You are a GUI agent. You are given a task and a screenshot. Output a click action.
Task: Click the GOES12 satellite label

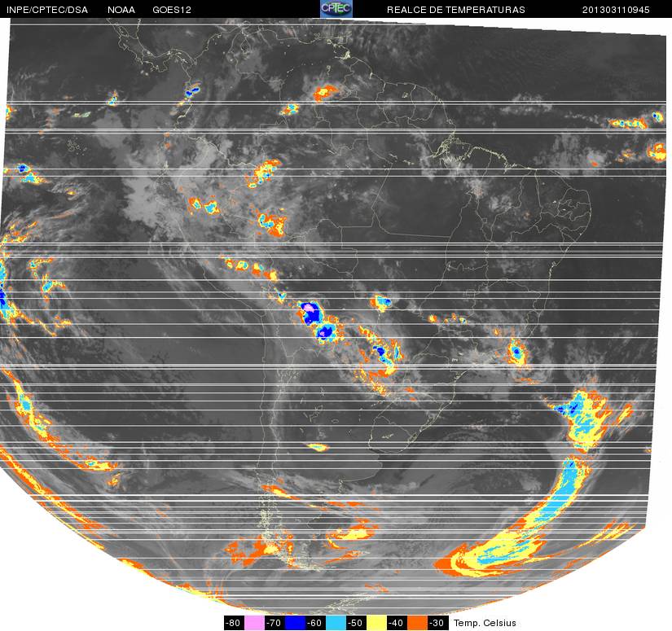pyautogui.click(x=172, y=10)
